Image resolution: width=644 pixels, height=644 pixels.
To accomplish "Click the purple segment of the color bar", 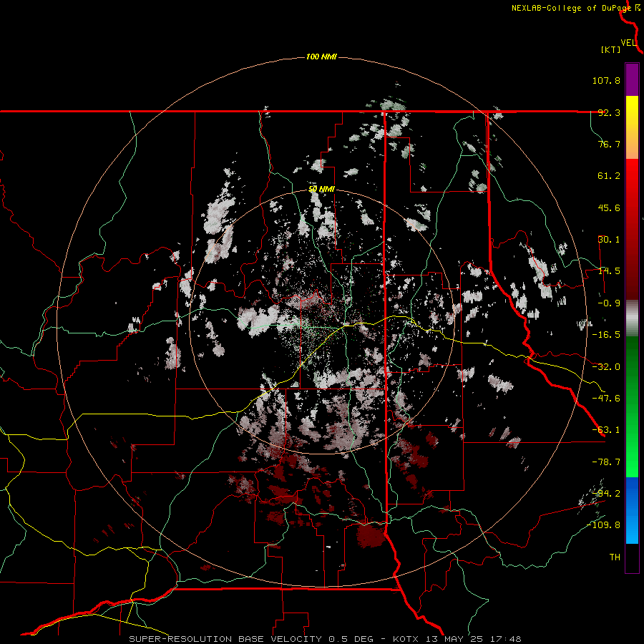I will (x=632, y=79).
